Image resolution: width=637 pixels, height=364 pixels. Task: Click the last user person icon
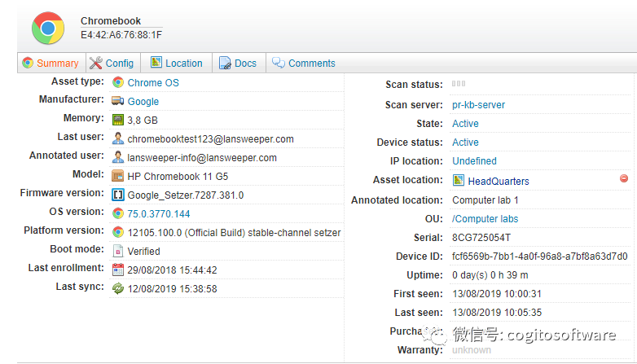[x=118, y=138]
